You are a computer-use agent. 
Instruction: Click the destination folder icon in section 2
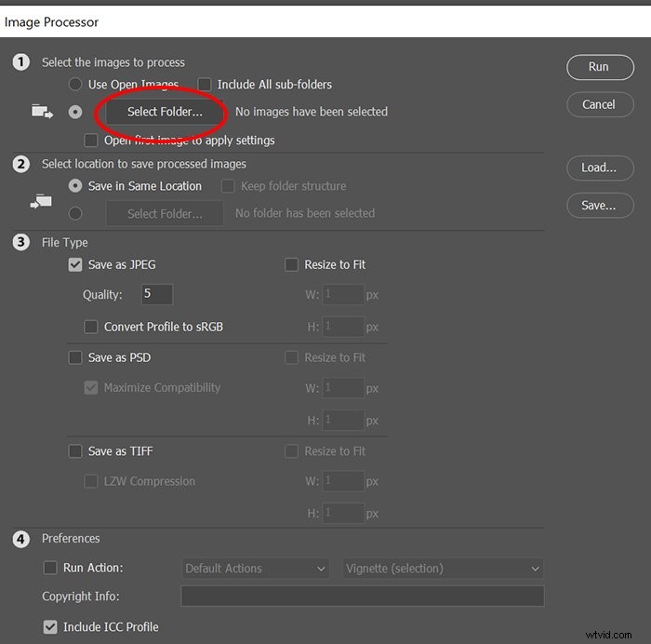pos(41,202)
